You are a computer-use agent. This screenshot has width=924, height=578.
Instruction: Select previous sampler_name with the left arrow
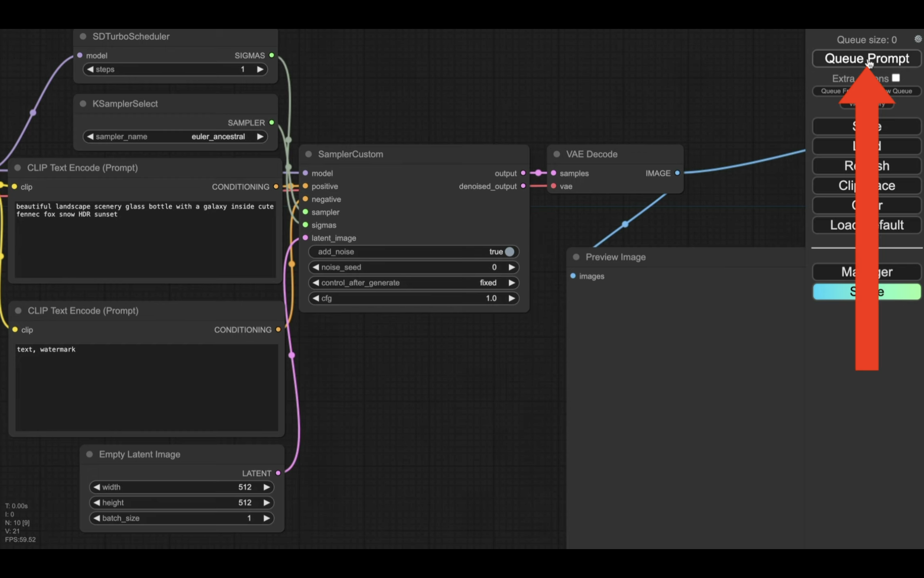90,136
